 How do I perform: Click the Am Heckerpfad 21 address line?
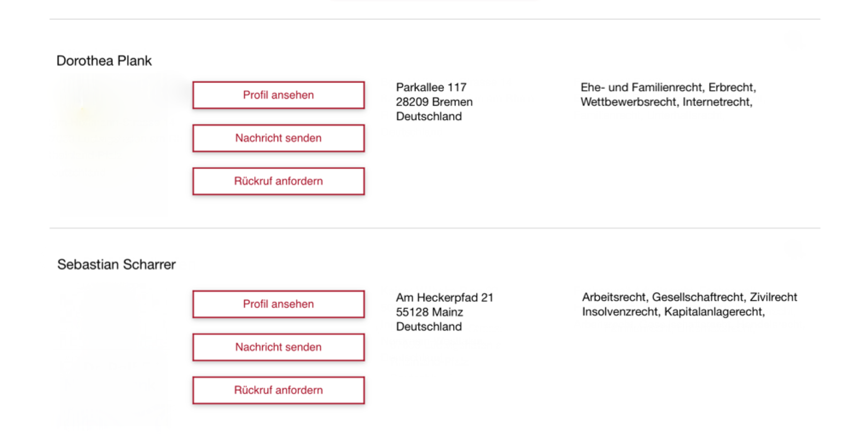444,297
